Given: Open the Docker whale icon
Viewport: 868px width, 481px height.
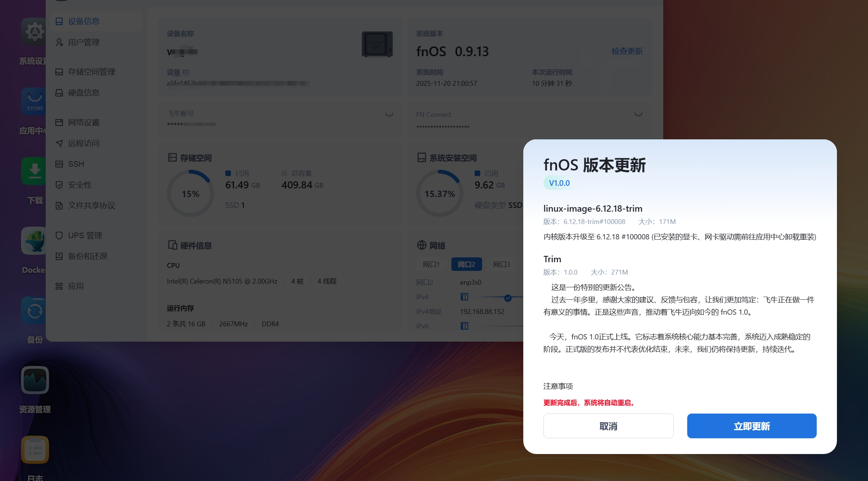Looking at the screenshot, I should tap(34, 241).
